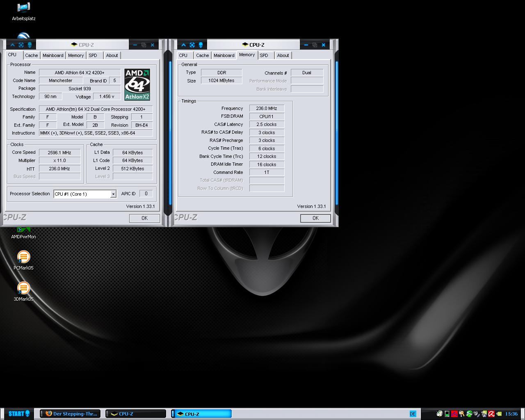Click the Code Name field showing Manchester
The width and height of the screenshot is (525, 420).
coord(61,81)
